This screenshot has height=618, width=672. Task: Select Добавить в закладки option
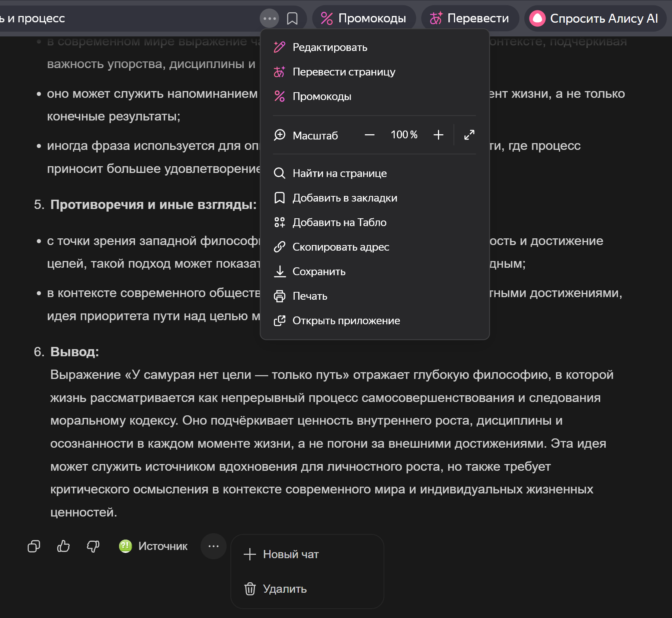pyautogui.click(x=345, y=198)
